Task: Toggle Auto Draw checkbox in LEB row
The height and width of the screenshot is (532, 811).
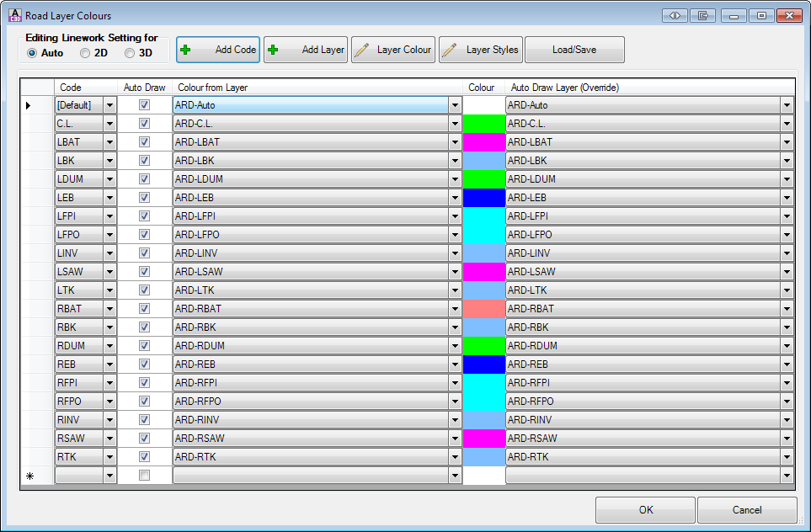Action: 144,198
